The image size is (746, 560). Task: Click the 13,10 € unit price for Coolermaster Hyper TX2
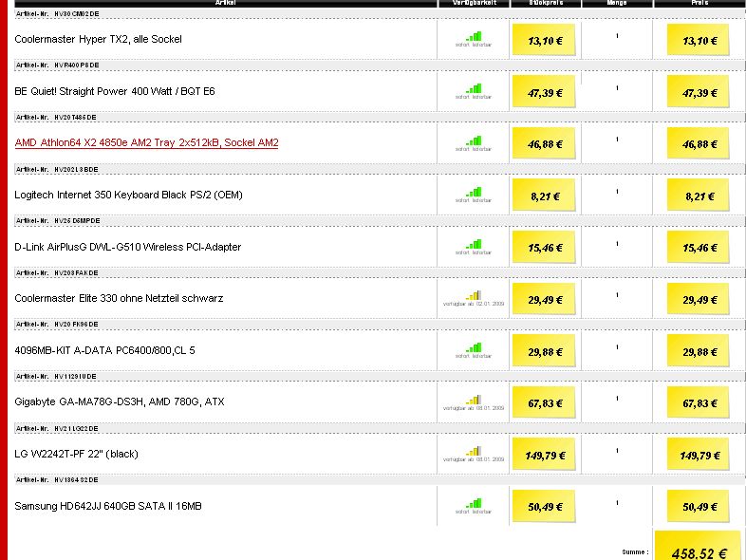pos(544,40)
